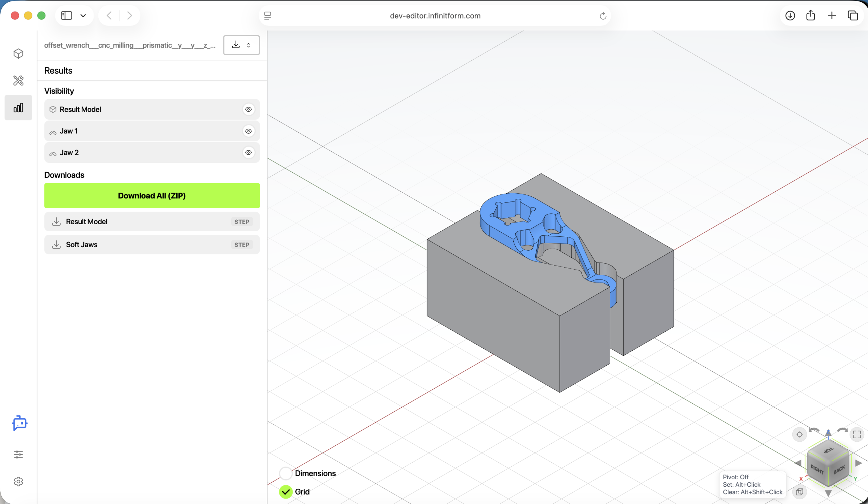Show Safari tab overview
Screen dimensions: 868x504
(853, 16)
